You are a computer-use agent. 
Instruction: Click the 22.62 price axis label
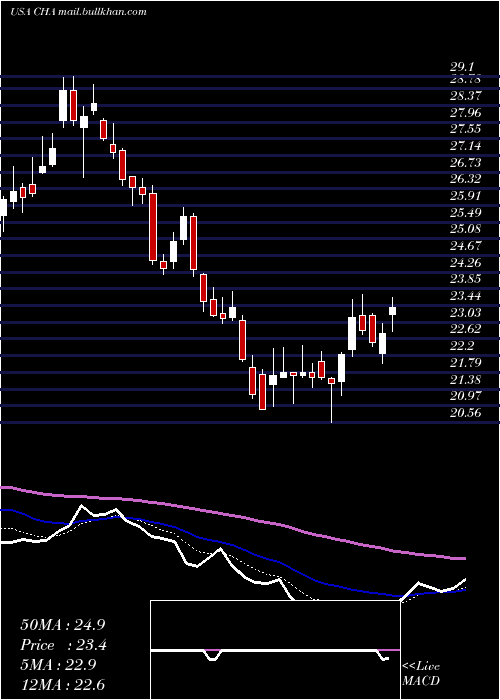point(466,329)
